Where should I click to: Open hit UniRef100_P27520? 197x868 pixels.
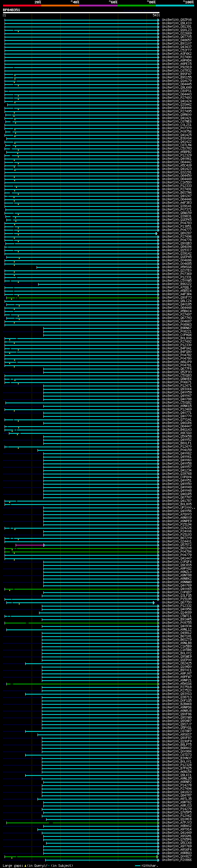coord(176,690)
